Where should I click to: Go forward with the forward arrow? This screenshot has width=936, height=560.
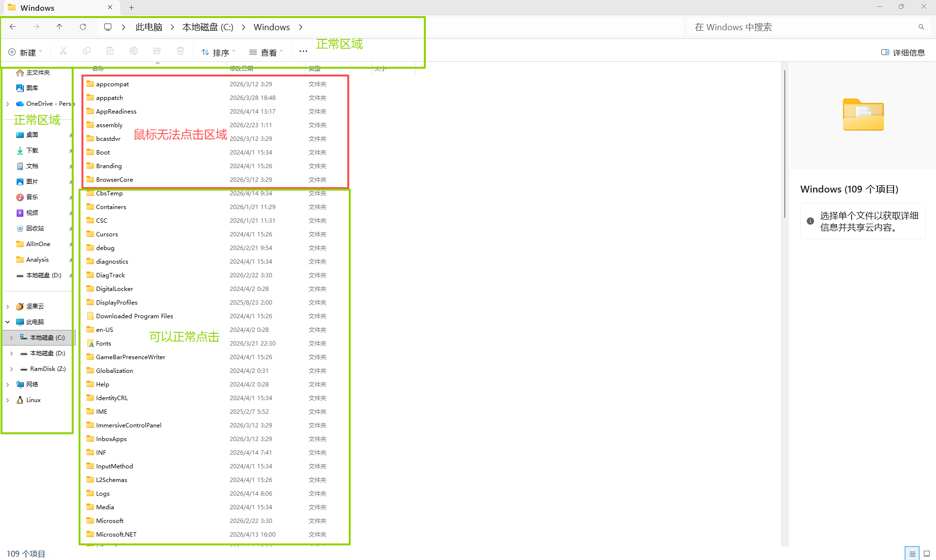tap(36, 27)
